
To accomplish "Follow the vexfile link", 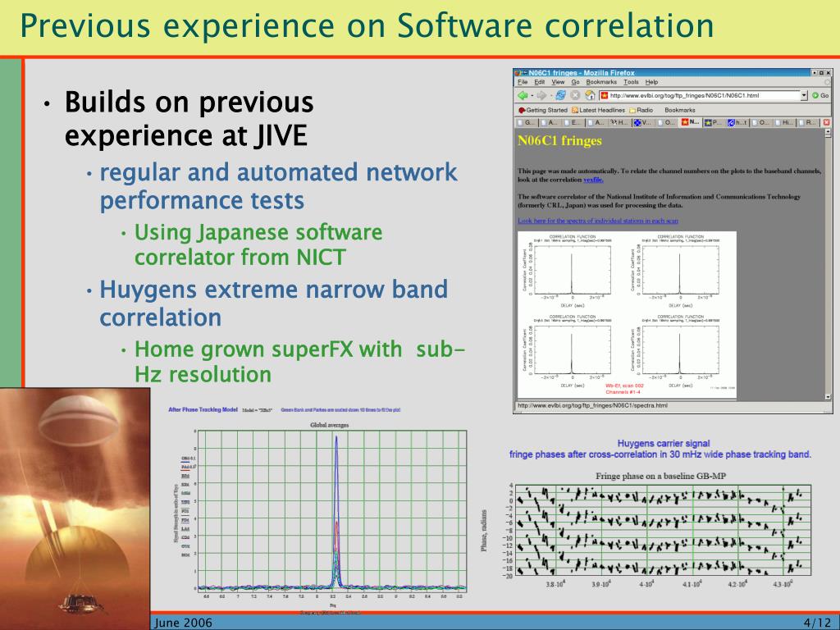I will pyautogui.click(x=593, y=180).
